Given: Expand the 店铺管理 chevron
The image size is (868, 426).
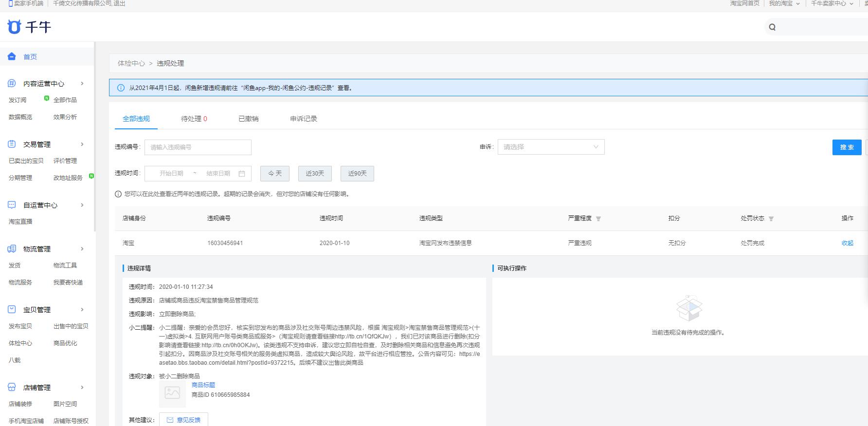Looking at the screenshot, I should (82, 387).
